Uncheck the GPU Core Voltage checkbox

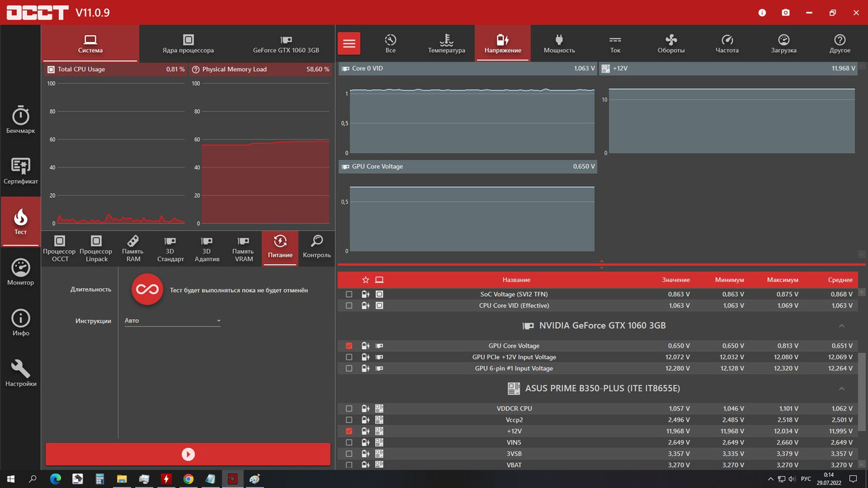coord(349,346)
